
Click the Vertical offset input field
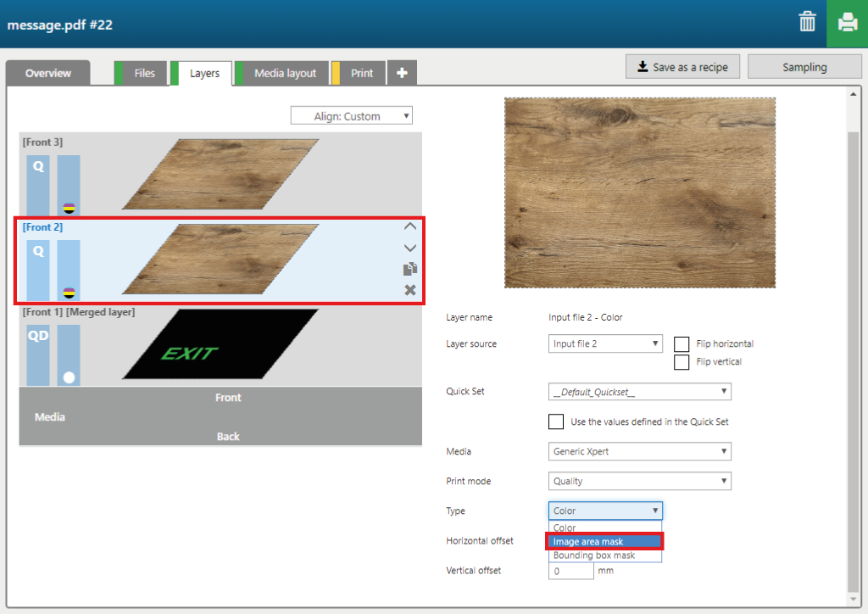[x=570, y=571]
